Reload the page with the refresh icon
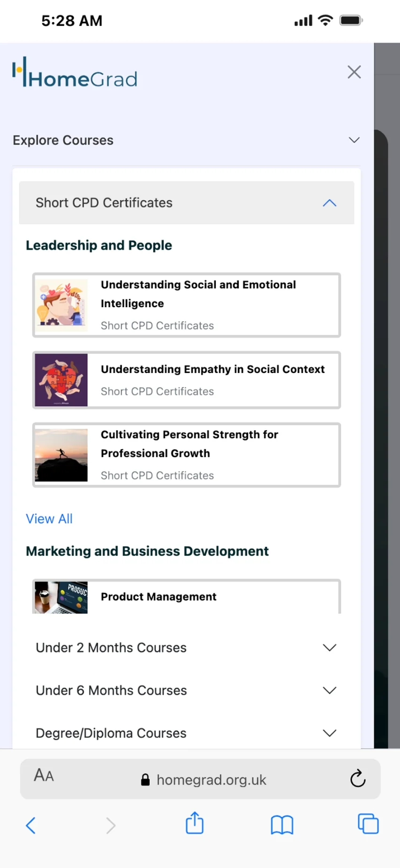This screenshot has height=868, width=400. (x=358, y=779)
